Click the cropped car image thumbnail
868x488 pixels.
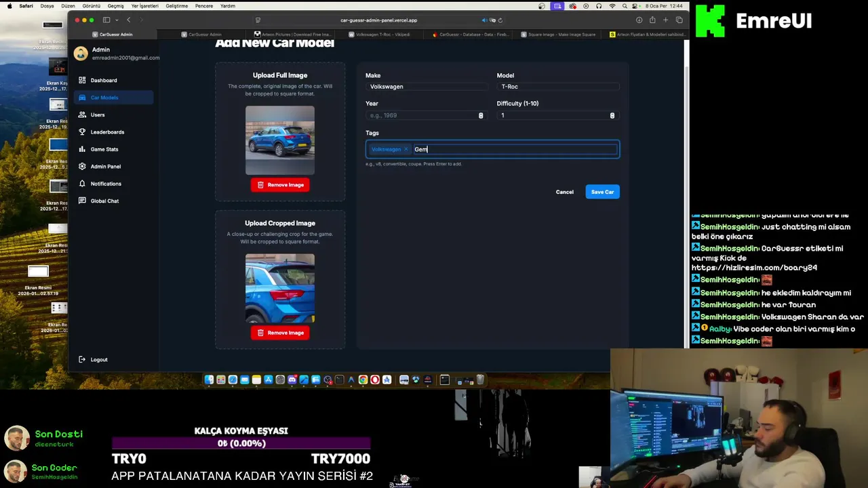(x=280, y=288)
